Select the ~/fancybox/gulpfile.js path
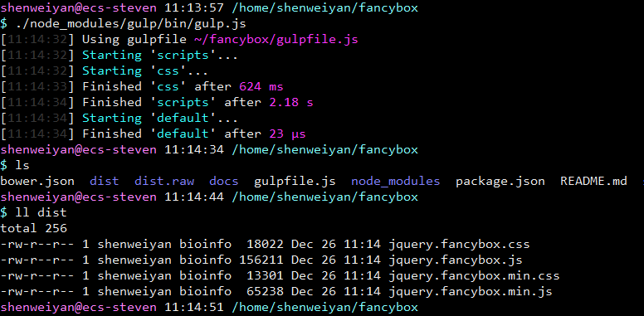 point(276,40)
